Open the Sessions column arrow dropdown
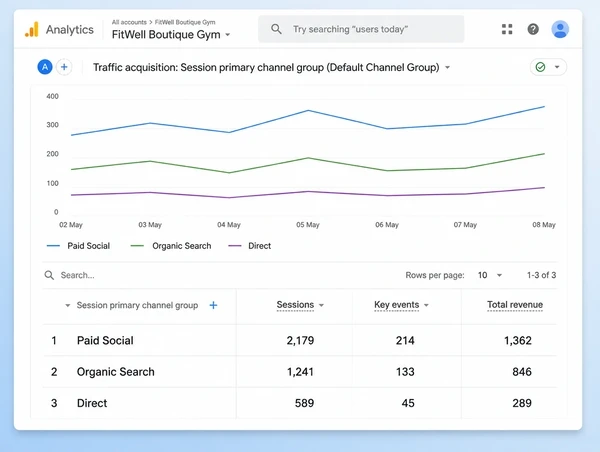The height and width of the screenshot is (452, 600). (321, 305)
